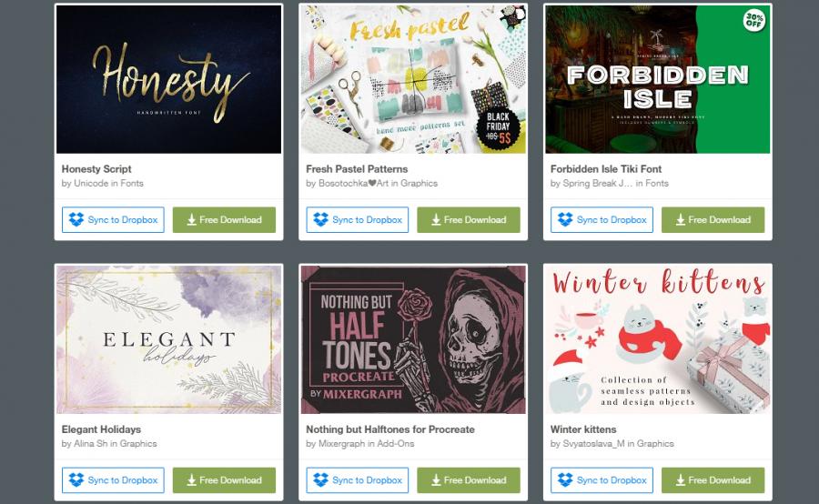Open the Forbidden Isle preview thumbnail
Viewport: 819px width, 504px height.
[658, 79]
